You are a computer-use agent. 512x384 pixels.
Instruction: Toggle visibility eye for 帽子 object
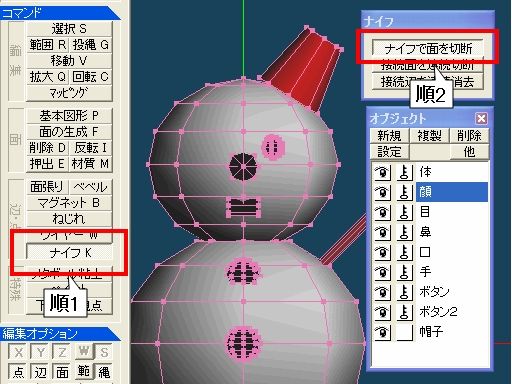(382, 332)
